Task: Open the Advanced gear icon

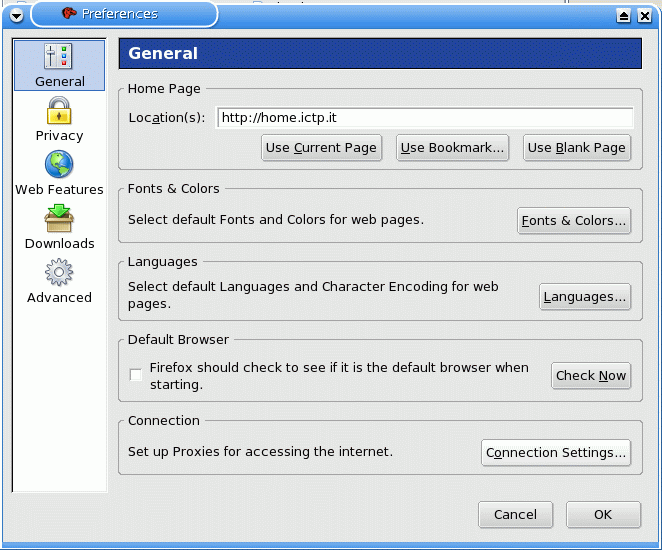Action: (59, 272)
